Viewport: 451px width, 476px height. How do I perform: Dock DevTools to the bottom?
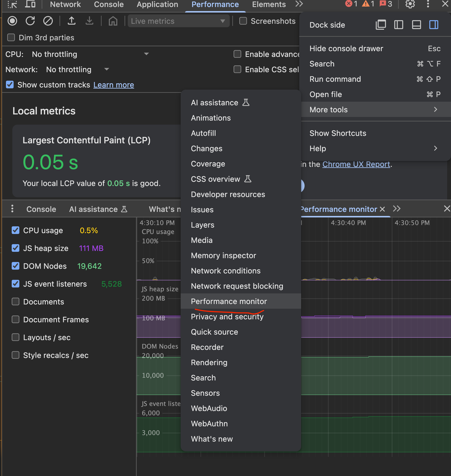(x=416, y=25)
